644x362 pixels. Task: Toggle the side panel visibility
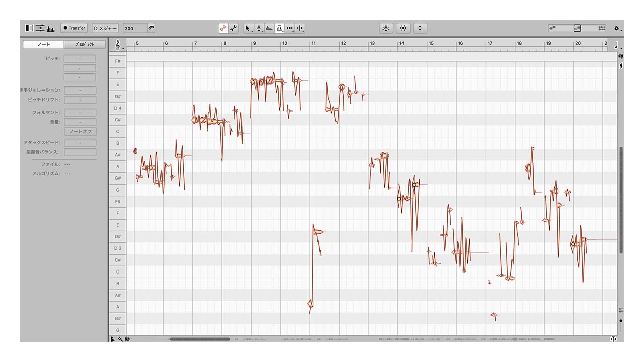click(29, 28)
